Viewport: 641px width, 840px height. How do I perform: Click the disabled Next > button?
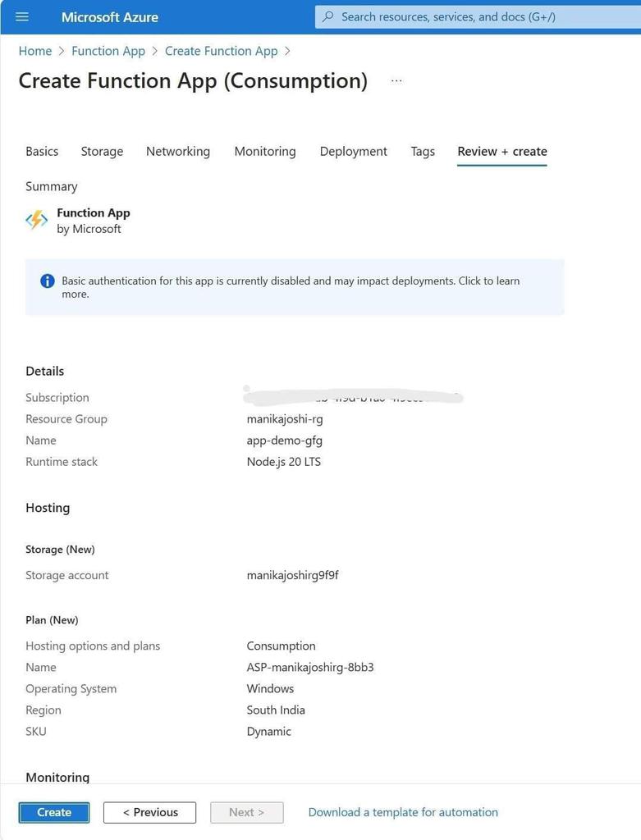[x=246, y=812]
